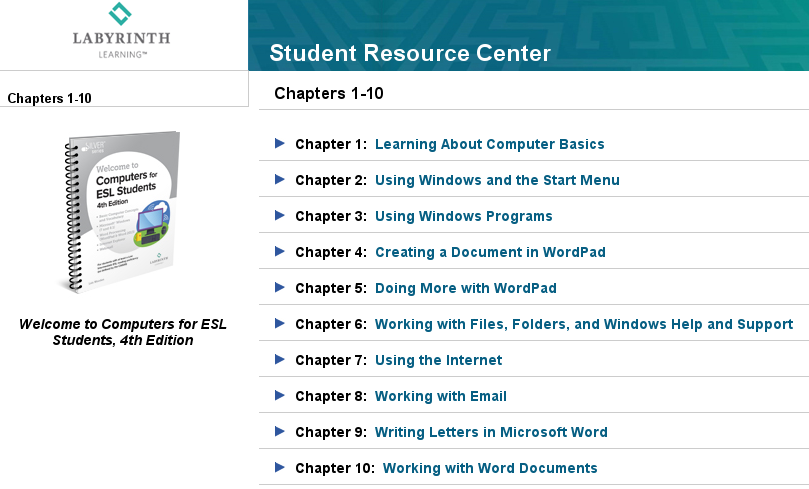Expand the Chapter 9 arrow
Image resolution: width=809 pixels, height=489 pixels.
pos(280,431)
